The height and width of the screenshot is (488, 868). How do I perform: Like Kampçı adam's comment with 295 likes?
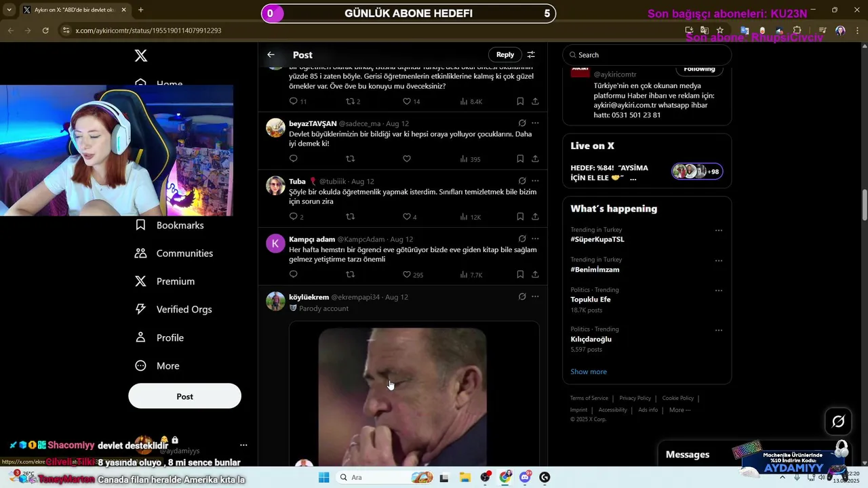coord(412,274)
